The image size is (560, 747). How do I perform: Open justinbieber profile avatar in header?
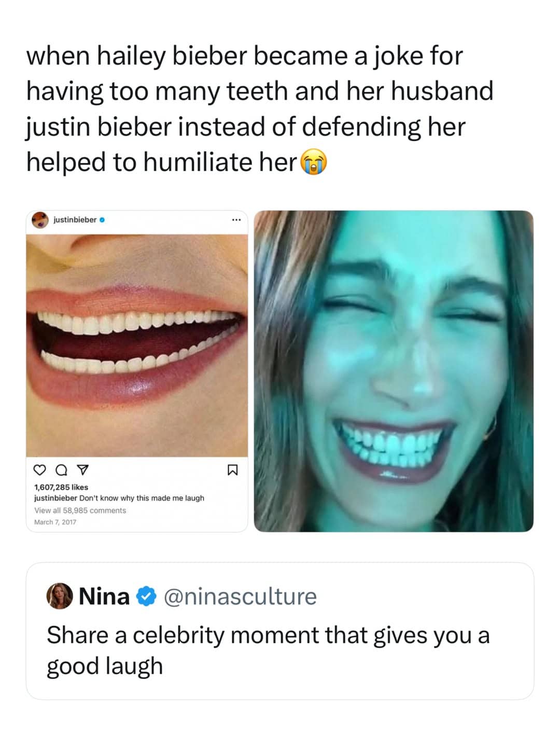(x=40, y=220)
